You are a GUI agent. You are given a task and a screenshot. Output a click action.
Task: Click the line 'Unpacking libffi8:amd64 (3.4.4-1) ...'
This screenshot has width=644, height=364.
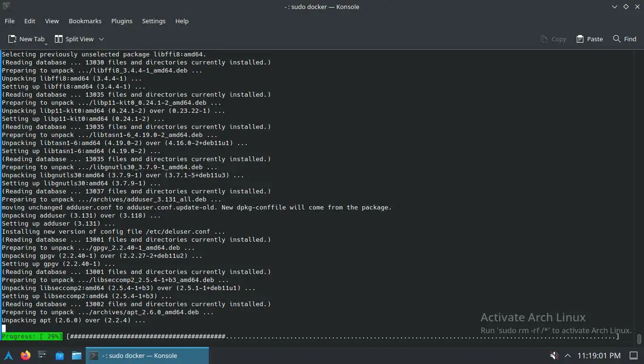pyautogui.click(x=72, y=78)
